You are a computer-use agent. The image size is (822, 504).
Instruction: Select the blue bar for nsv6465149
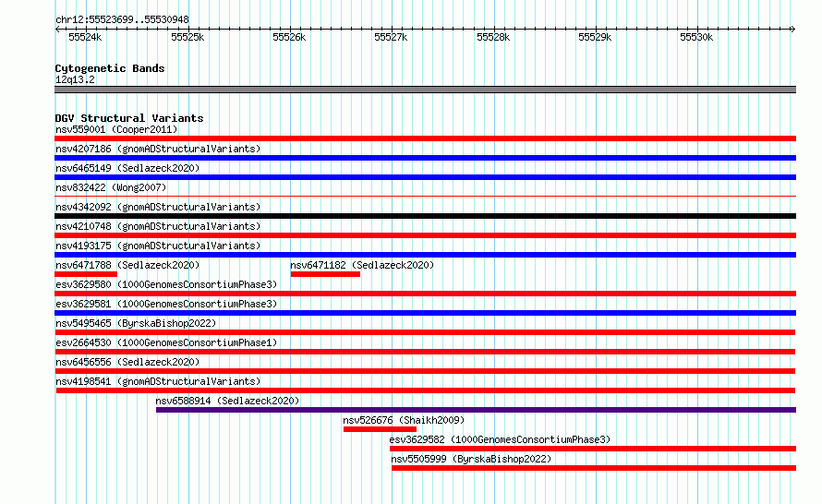425,177
